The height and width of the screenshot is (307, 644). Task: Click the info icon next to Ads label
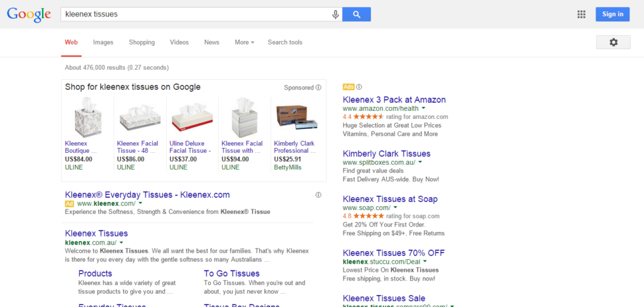(359, 87)
